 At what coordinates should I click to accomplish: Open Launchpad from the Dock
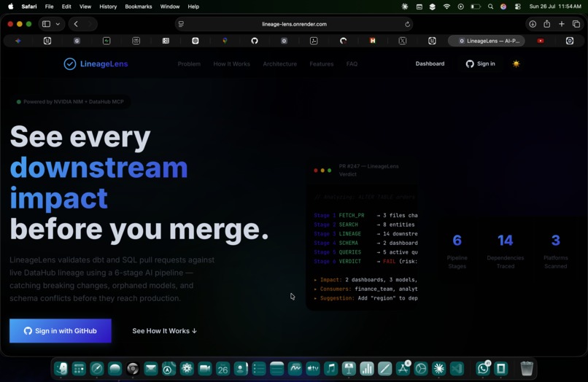tap(79, 369)
